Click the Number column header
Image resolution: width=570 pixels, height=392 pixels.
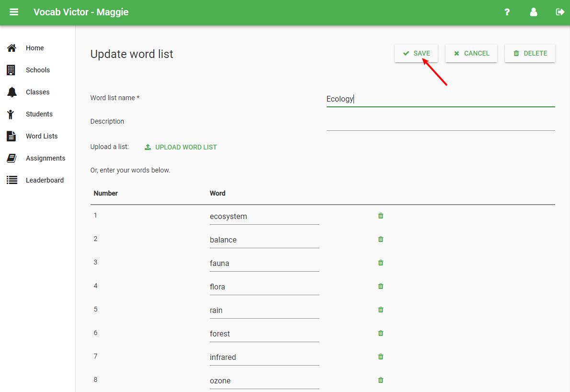tap(106, 193)
